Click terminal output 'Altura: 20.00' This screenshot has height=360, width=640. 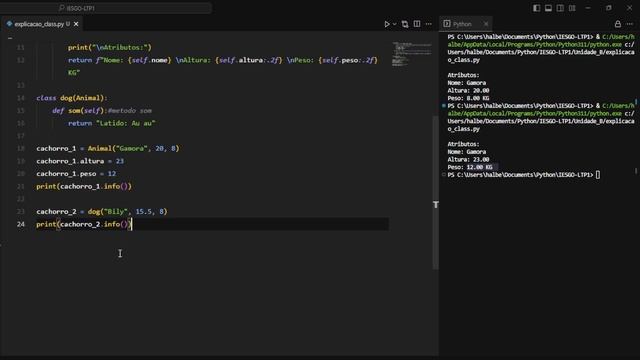pyautogui.click(x=468, y=91)
